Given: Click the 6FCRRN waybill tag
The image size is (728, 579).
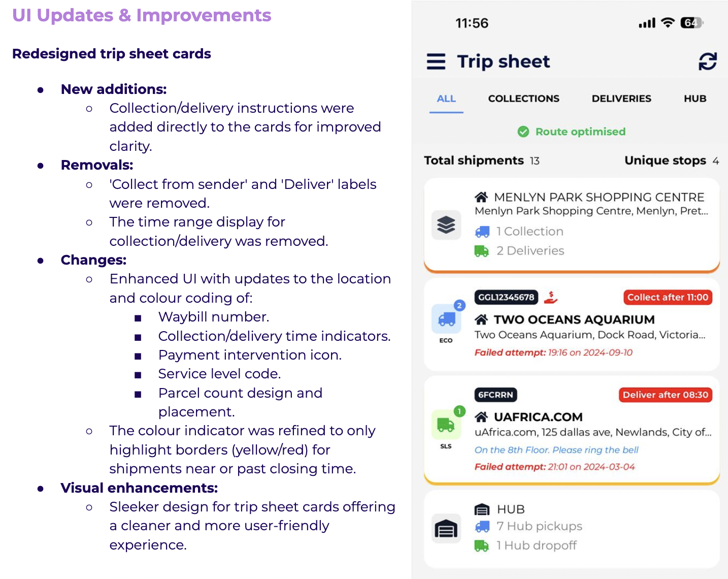Looking at the screenshot, I should [495, 395].
